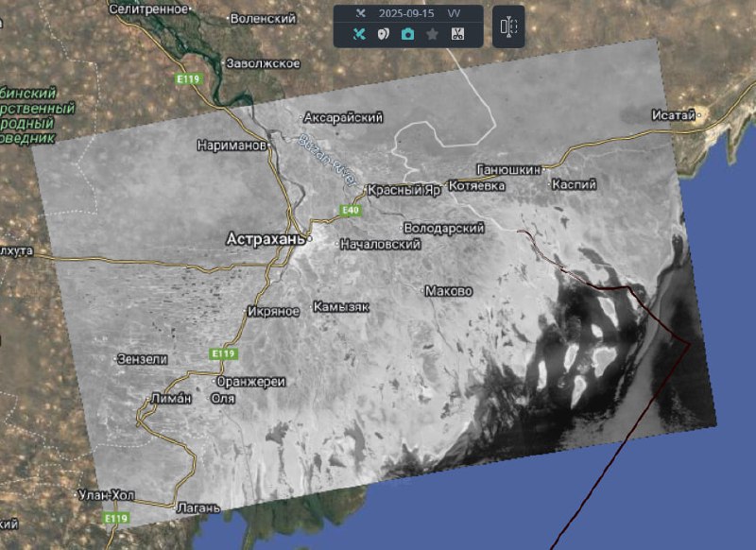Image resolution: width=756 pixels, height=550 pixels.
Task: Click the Володарский place label
Action: pos(443,229)
